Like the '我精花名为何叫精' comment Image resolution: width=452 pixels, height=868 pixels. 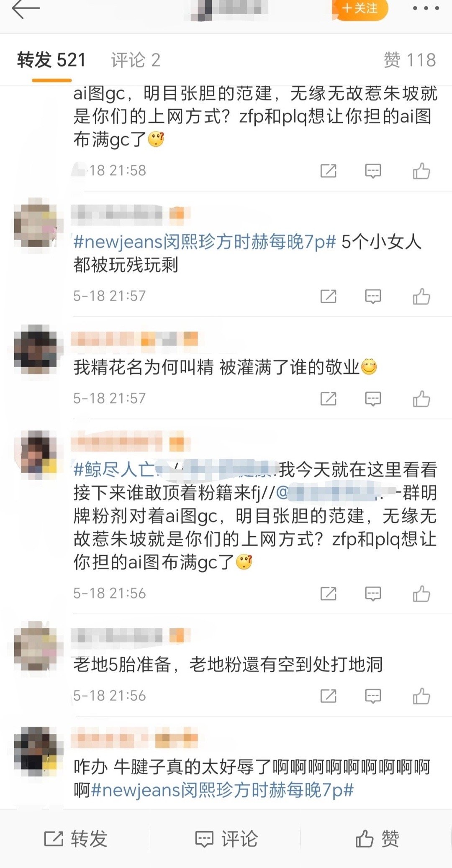(421, 399)
